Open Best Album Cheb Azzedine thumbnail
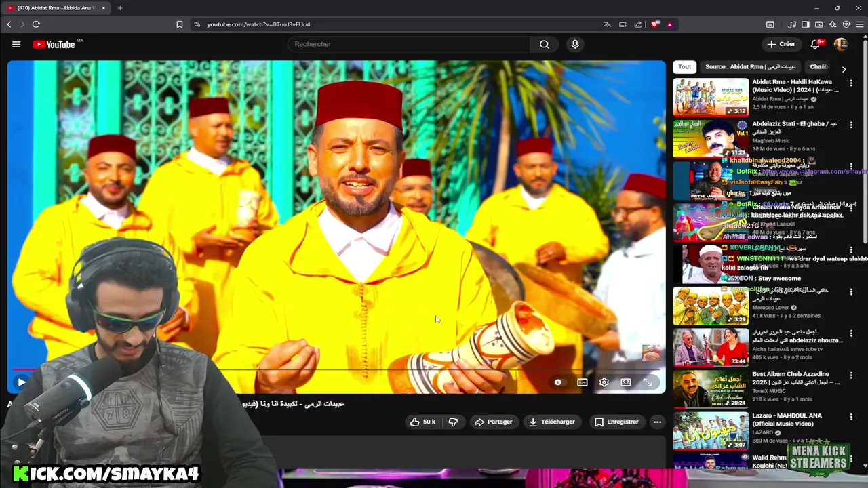 [x=711, y=389]
